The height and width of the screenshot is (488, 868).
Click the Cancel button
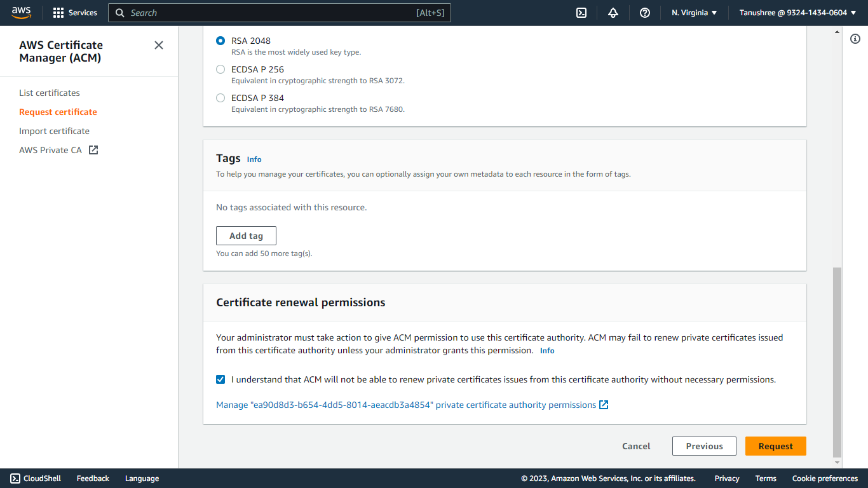(x=636, y=446)
